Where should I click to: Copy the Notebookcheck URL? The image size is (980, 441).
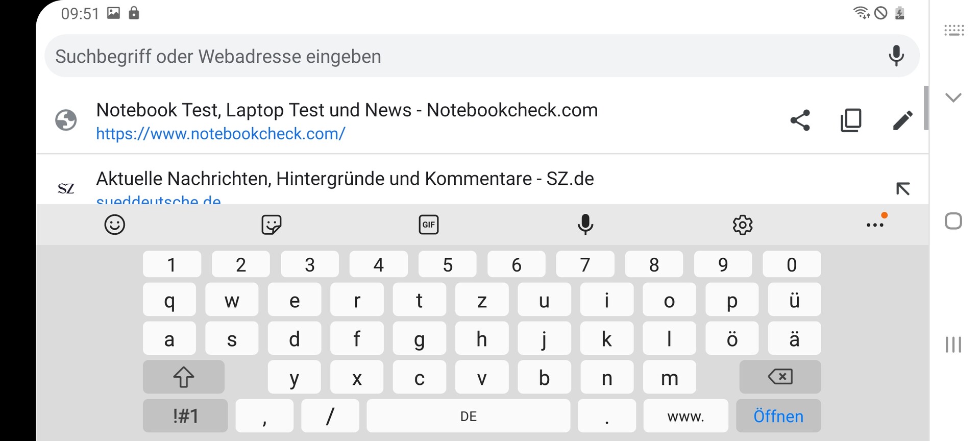(851, 120)
